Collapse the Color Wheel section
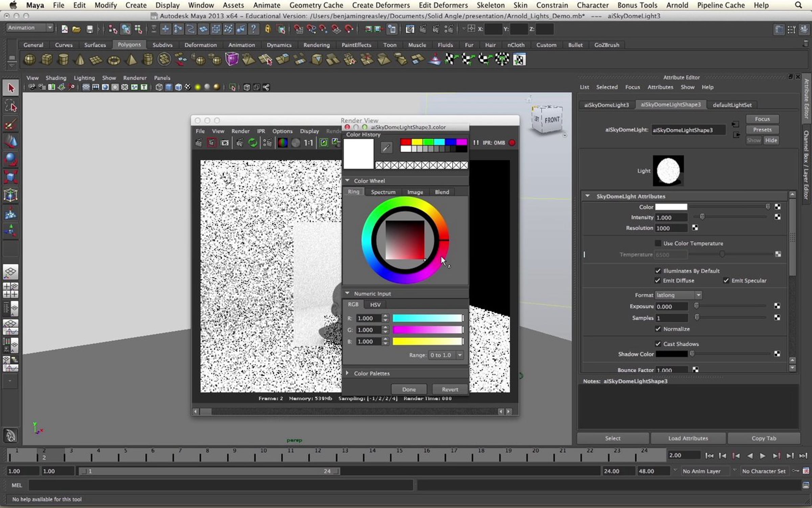 coord(347,181)
